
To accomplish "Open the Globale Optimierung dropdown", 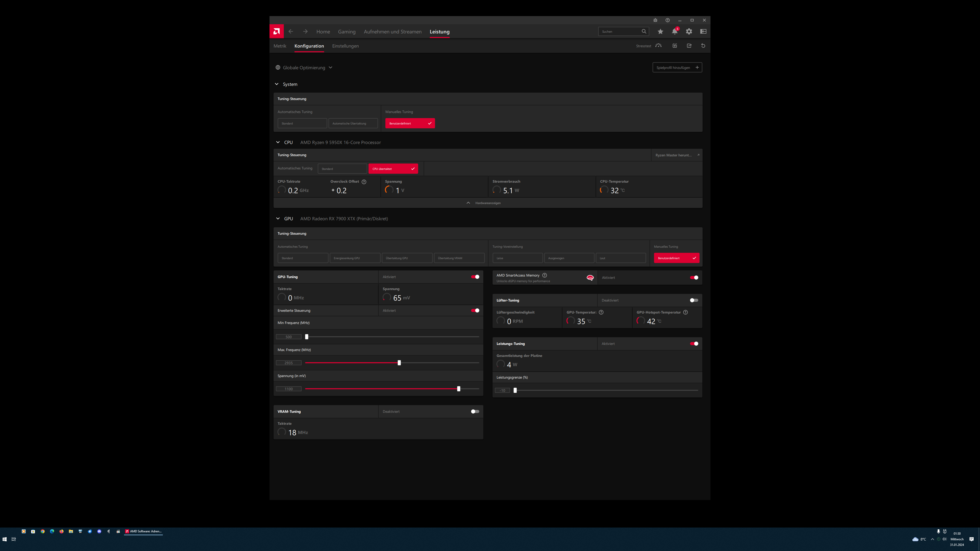I will pos(304,68).
